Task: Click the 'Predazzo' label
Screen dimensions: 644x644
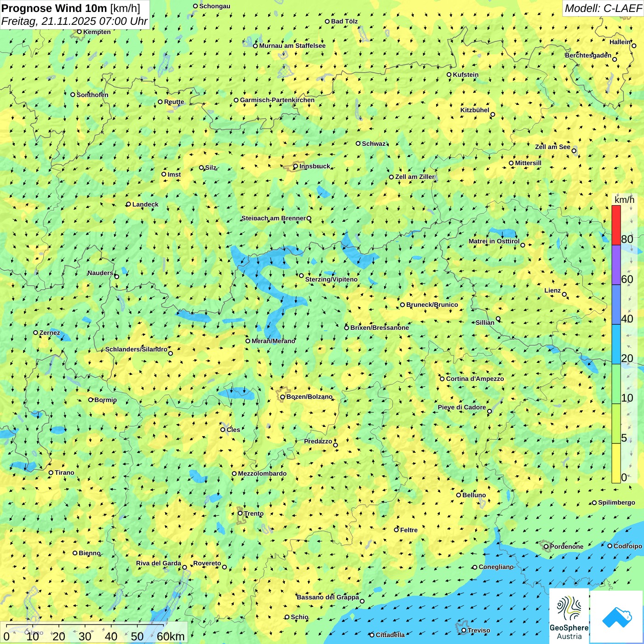Action: click(x=318, y=441)
